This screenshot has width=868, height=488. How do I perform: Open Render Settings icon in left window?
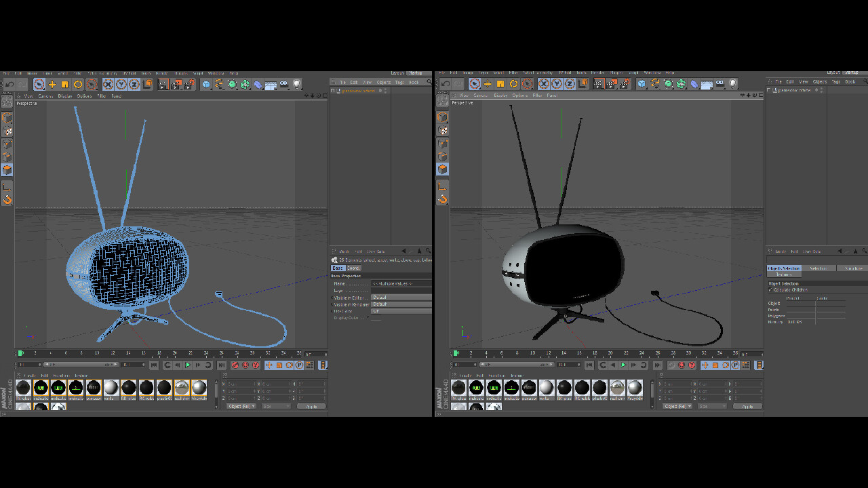(x=189, y=84)
